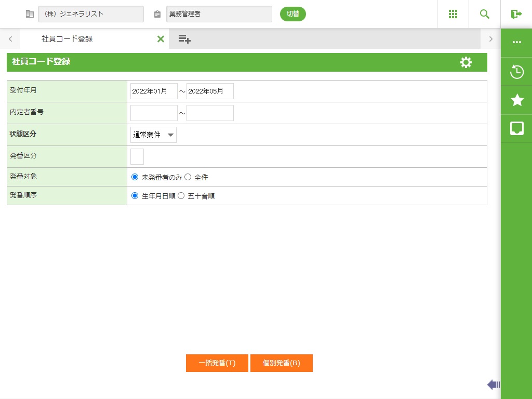Click the logout exit icon
This screenshot has height=399, width=532.
tap(516, 14)
